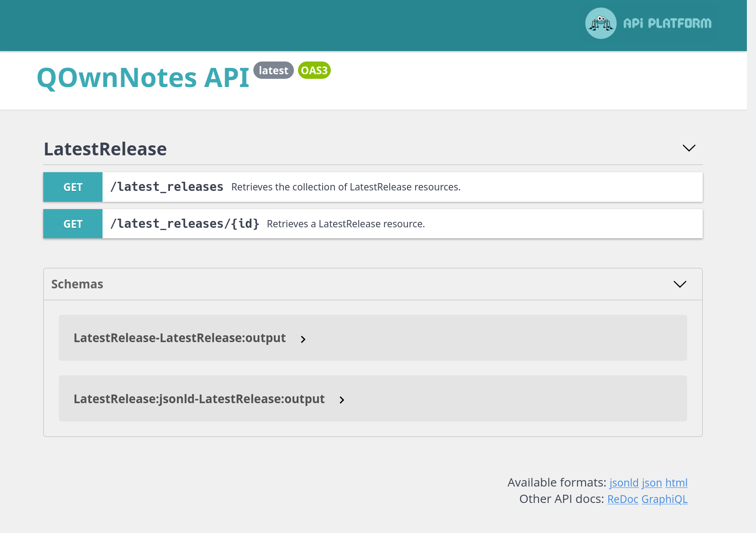The width and height of the screenshot is (756, 533).
Task: Click the GET badge on /latest_releases/{id}
Action: (x=72, y=224)
